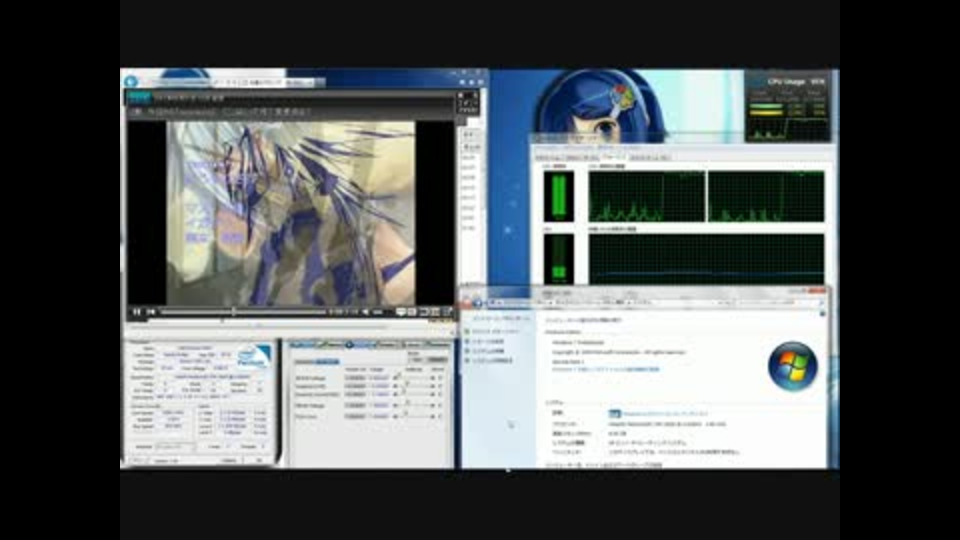This screenshot has width=960, height=540.
Task: Open System protection link in left pane
Action: click(488, 351)
